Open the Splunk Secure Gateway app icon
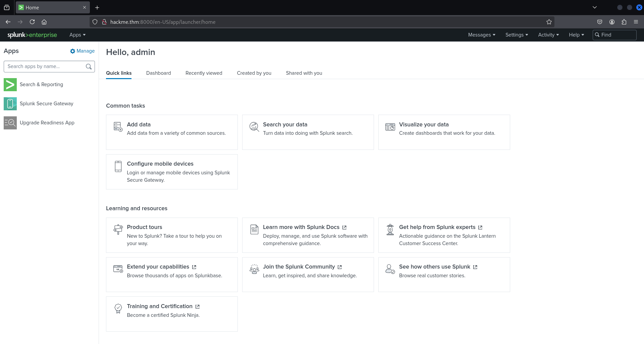 coord(10,104)
